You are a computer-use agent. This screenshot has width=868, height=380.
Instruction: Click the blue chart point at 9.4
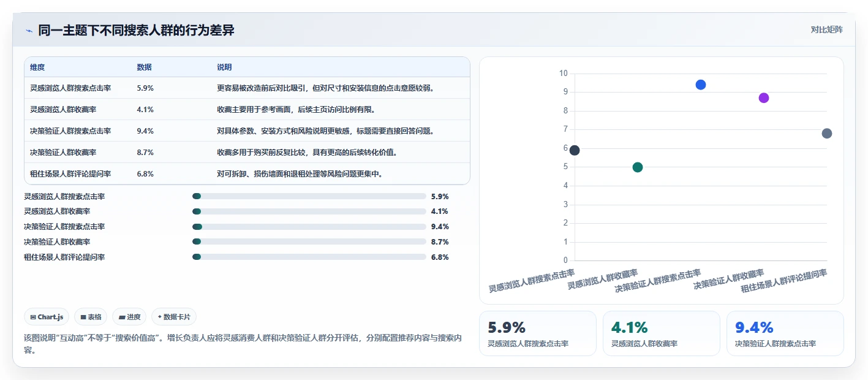coord(701,85)
